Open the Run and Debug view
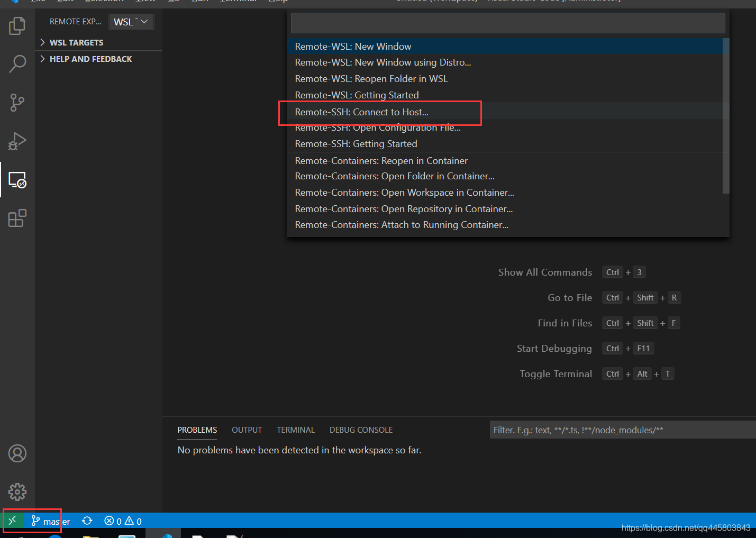 tap(17, 141)
